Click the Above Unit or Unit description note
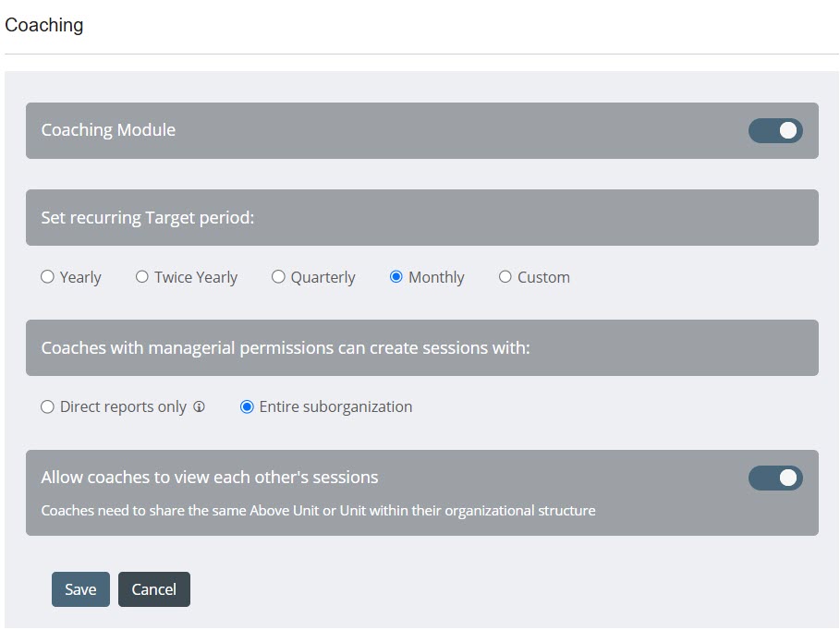 coord(318,510)
